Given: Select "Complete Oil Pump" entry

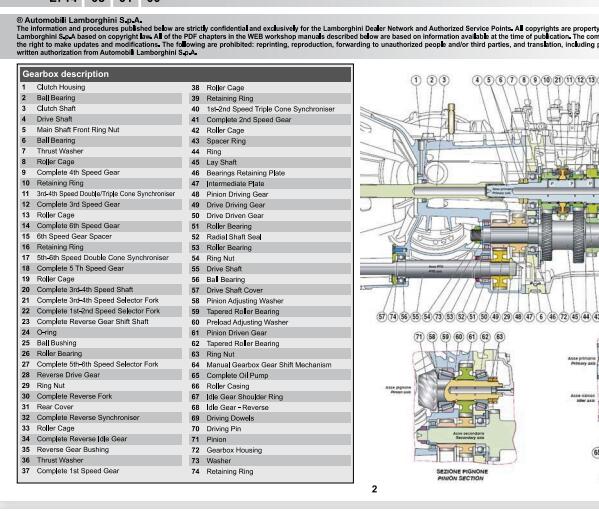Looking at the screenshot, I should click(x=270, y=376).
